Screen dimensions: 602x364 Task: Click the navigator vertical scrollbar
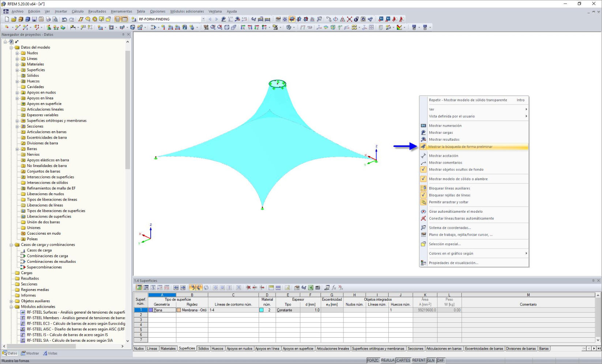tap(128, 110)
